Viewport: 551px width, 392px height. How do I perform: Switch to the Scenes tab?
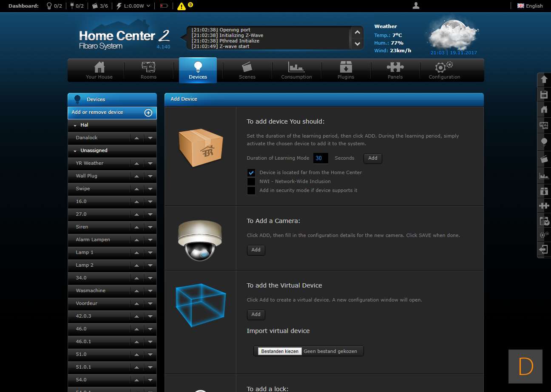[x=247, y=70]
